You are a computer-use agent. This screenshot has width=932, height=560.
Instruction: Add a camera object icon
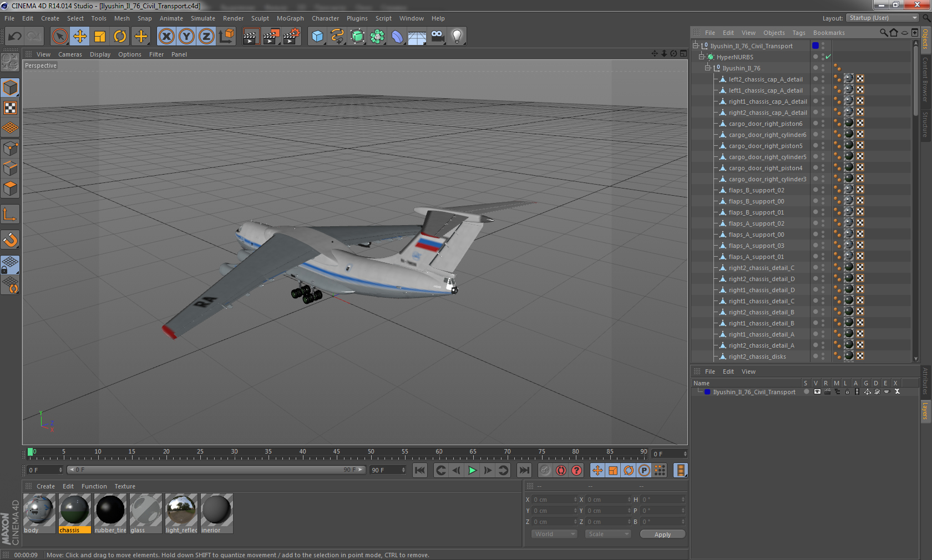click(x=437, y=37)
